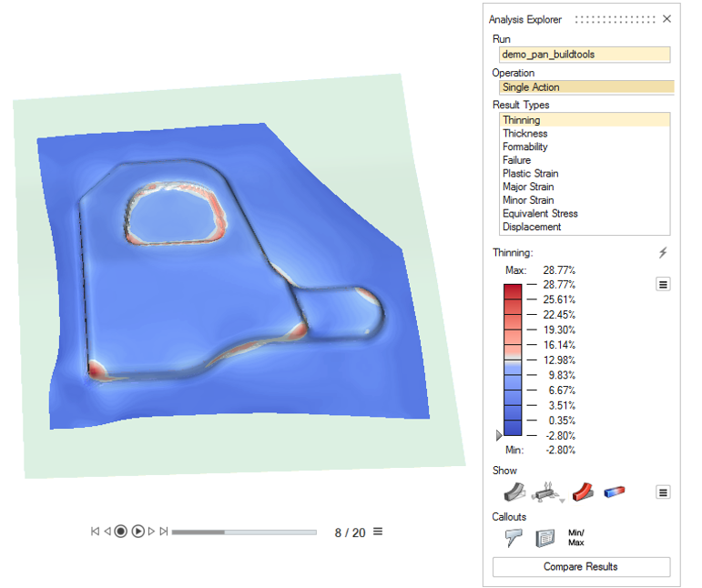
Task: Jump to first animation frame
Action: point(95,532)
